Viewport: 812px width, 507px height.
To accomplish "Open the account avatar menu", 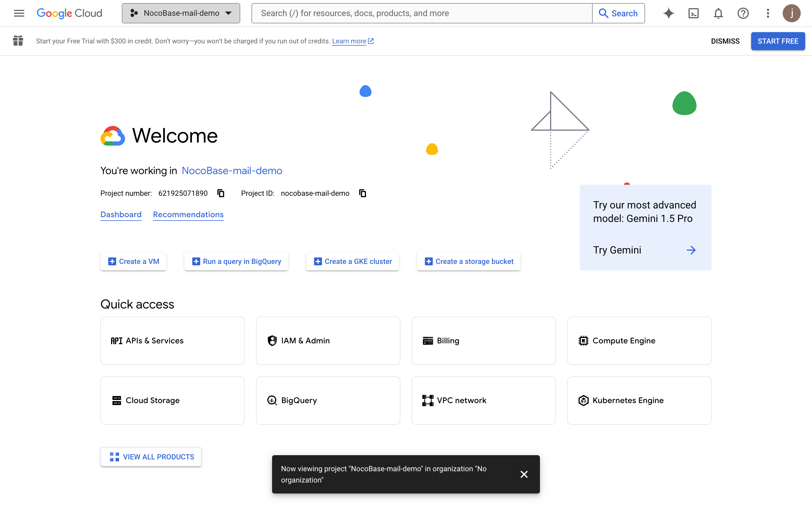I will pyautogui.click(x=791, y=13).
